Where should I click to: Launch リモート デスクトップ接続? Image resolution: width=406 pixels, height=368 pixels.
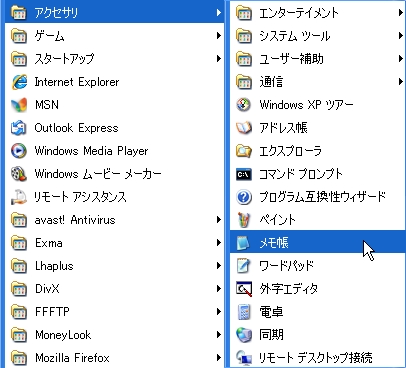317,358
